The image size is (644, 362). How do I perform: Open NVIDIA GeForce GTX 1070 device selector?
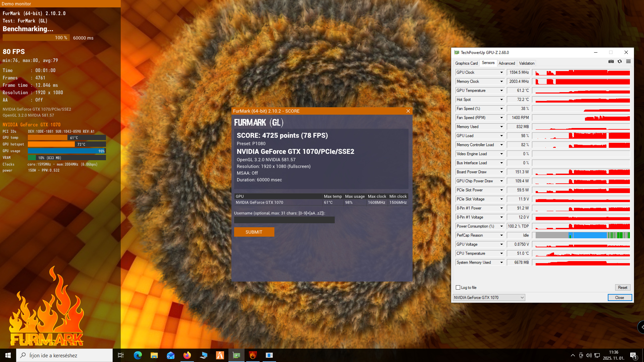click(489, 298)
